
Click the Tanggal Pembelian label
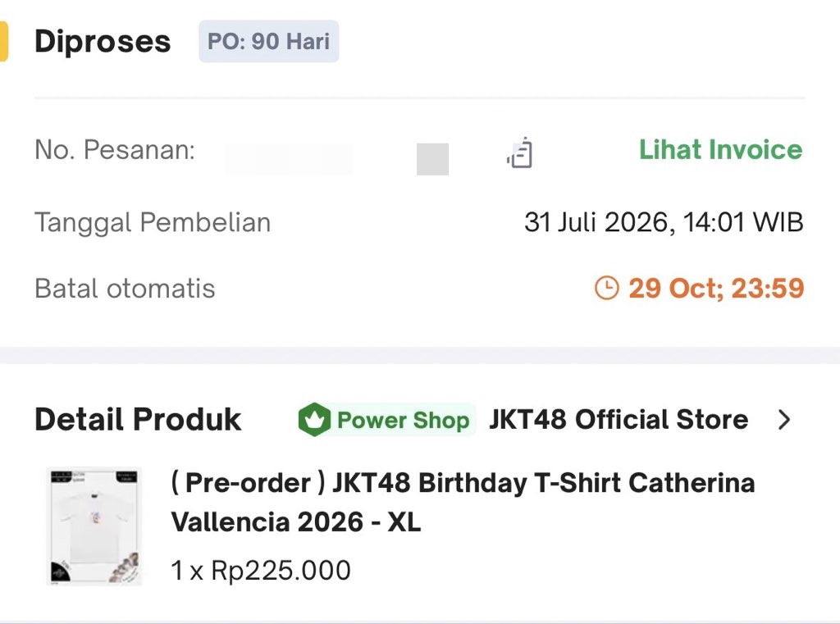[x=153, y=222]
